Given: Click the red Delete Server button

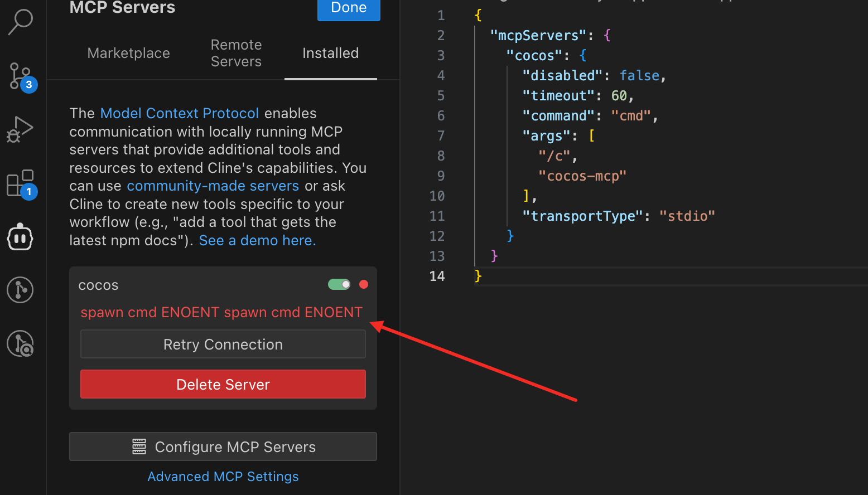Looking at the screenshot, I should (x=223, y=385).
